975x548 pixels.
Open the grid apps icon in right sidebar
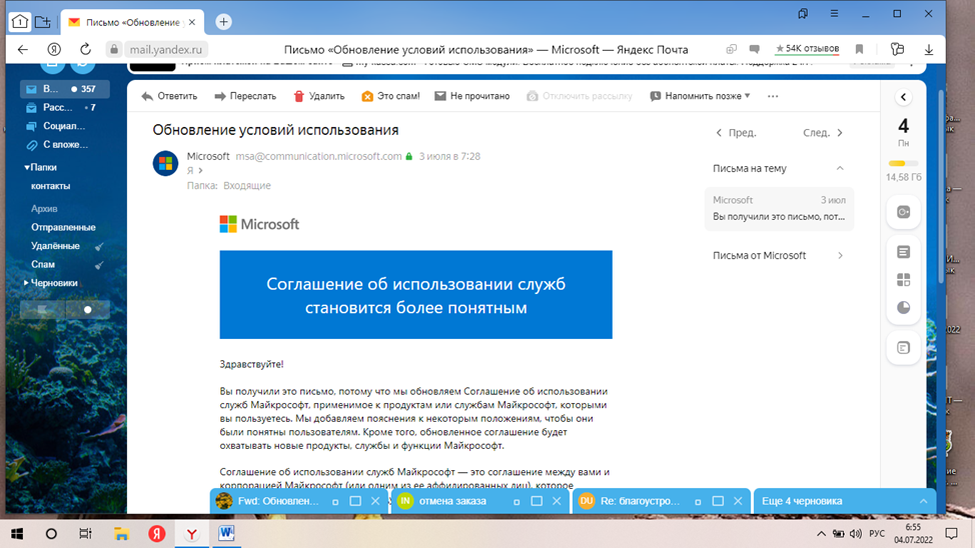click(x=903, y=280)
